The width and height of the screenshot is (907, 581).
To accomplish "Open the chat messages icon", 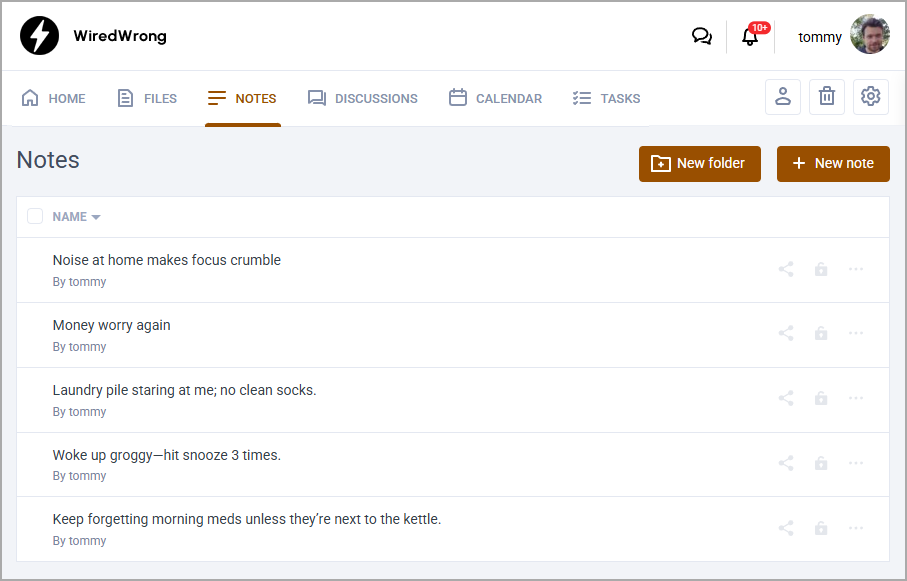I will click(x=702, y=36).
